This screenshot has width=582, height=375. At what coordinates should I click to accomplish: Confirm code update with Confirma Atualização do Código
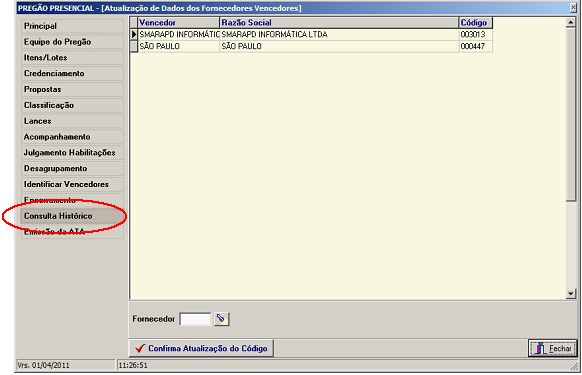tap(201, 348)
